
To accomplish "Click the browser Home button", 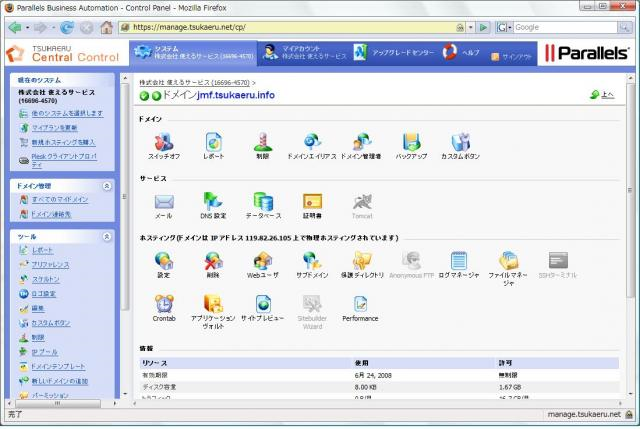I will (x=107, y=27).
